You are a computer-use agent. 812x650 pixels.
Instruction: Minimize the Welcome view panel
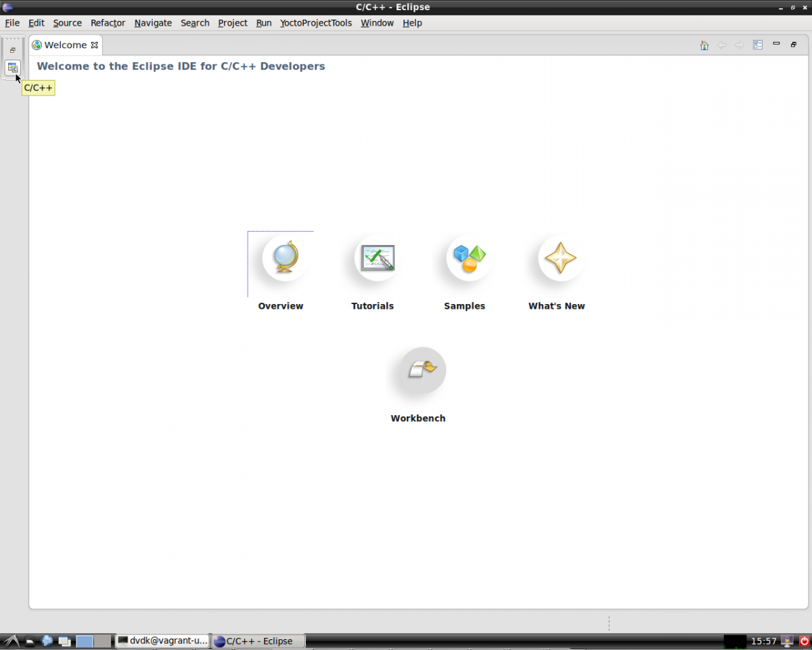pos(776,44)
